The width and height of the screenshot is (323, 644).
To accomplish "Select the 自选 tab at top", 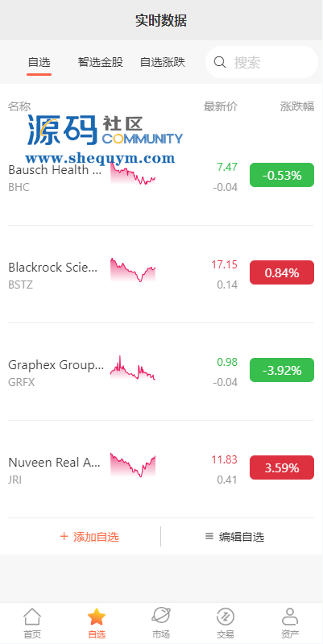I will coord(39,63).
